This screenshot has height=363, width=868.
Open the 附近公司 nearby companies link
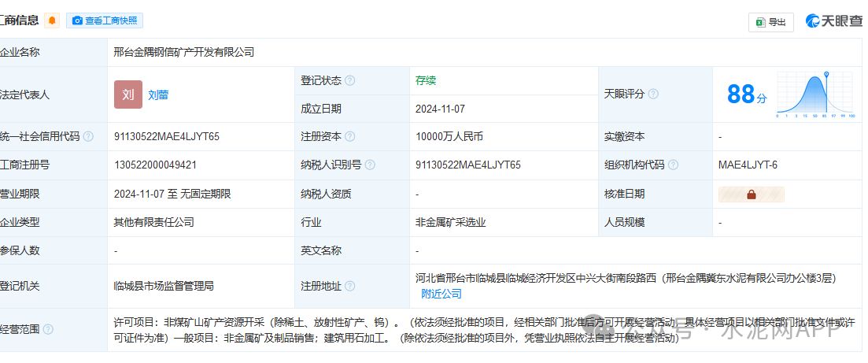click(x=441, y=294)
